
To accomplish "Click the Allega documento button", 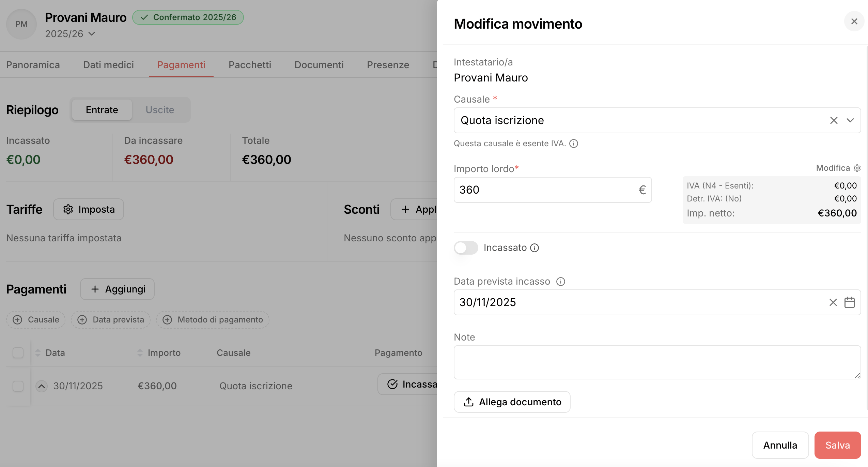I will pyautogui.click(x=512, y=402).
